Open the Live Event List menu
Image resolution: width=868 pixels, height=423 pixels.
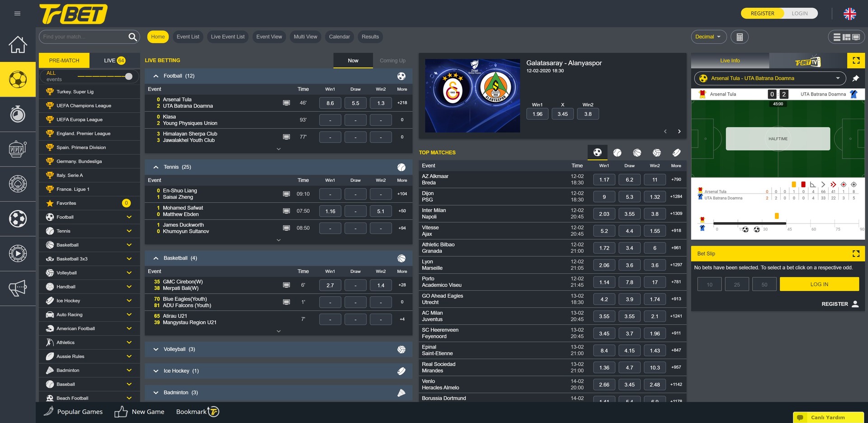228,37
